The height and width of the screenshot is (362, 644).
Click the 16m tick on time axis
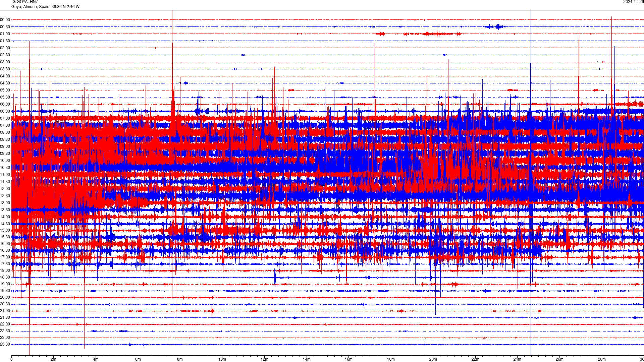[x=348, y=359]
